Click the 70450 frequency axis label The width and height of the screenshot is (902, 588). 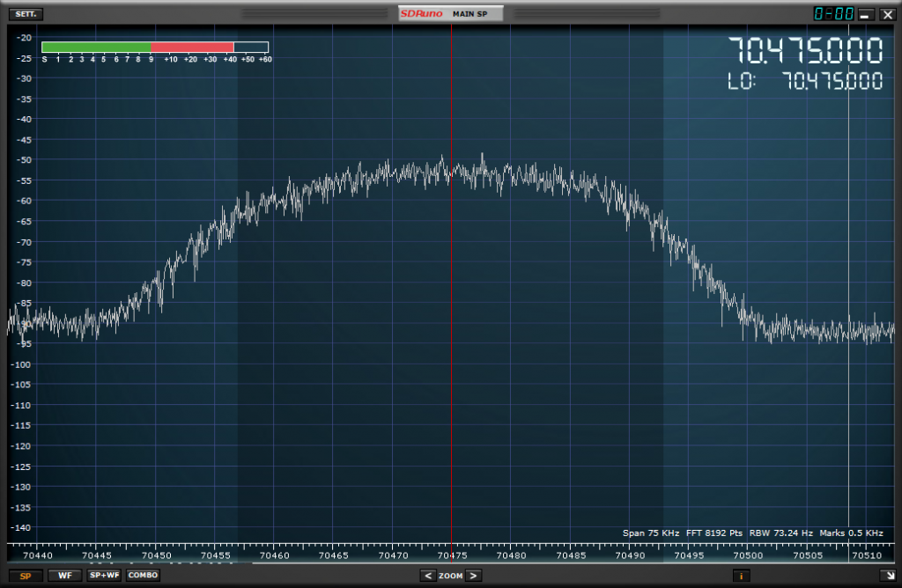(156, 555)
